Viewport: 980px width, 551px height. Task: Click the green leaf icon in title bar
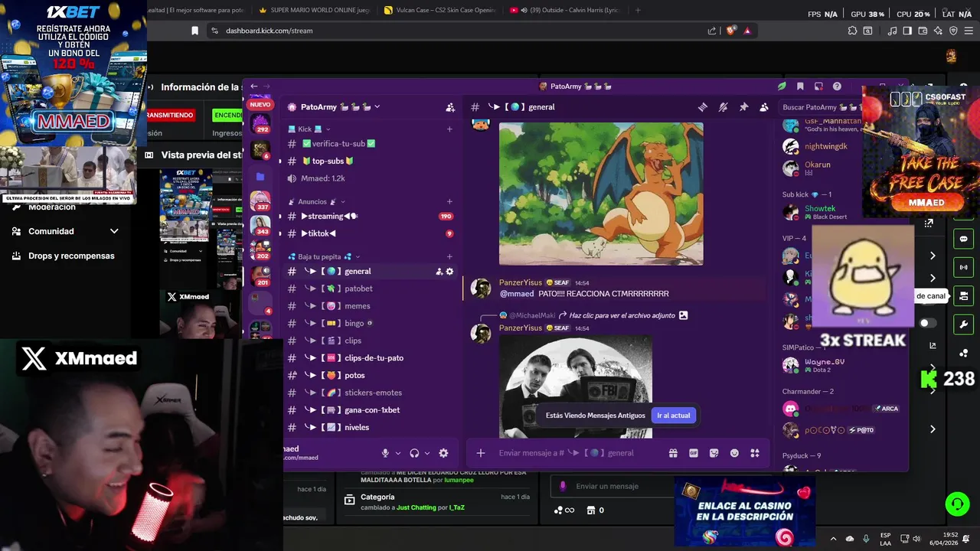(x=782, y=86)
